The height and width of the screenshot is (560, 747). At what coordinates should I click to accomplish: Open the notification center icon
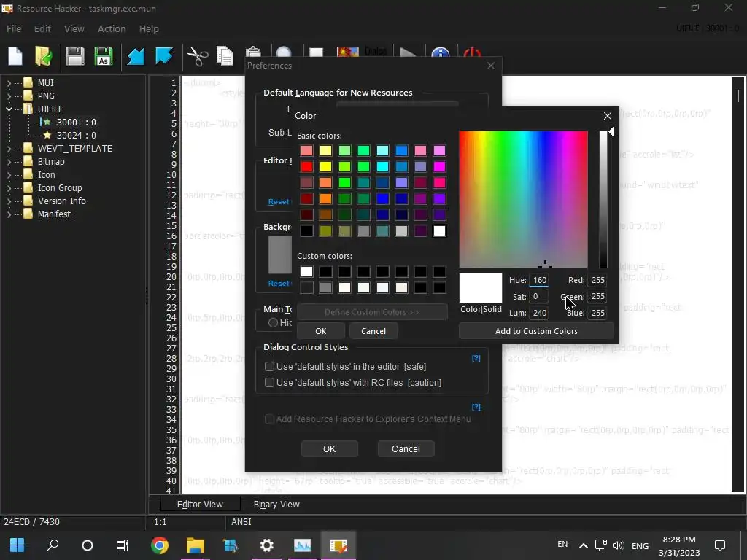720,545
